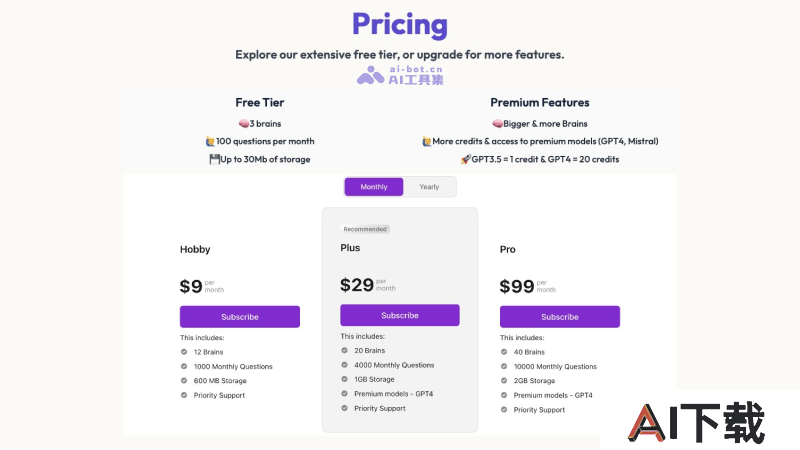Click the AI下载 logo in the corner
The image size is (800, 450).
pyautogui.click(x=696, y=422)
